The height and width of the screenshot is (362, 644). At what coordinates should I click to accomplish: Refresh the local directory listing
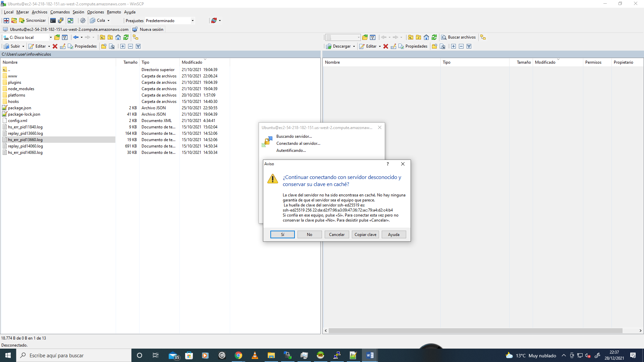[x=126, y=37]
